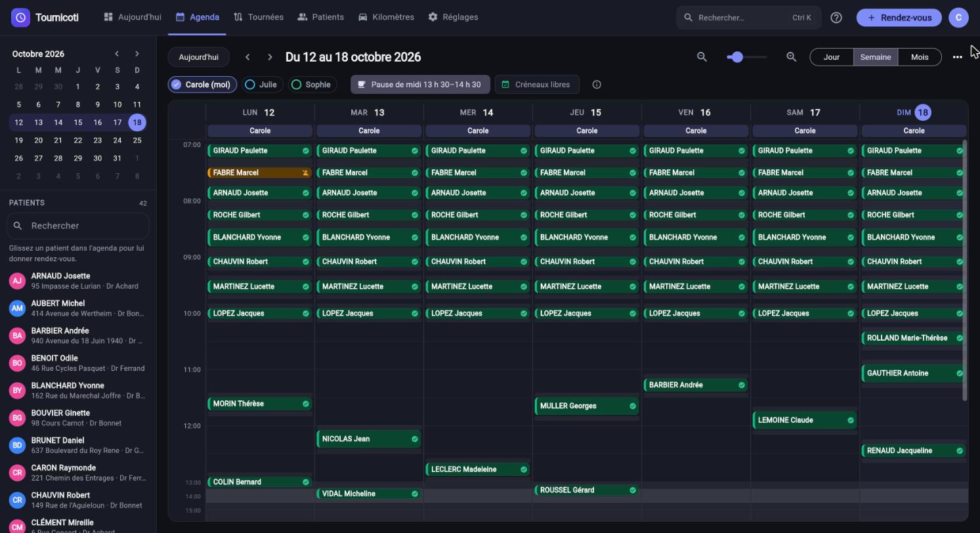Viewport: 980px width, 533px height.
Task: Click the Rendez-vous button
Action: click(899, 18)
